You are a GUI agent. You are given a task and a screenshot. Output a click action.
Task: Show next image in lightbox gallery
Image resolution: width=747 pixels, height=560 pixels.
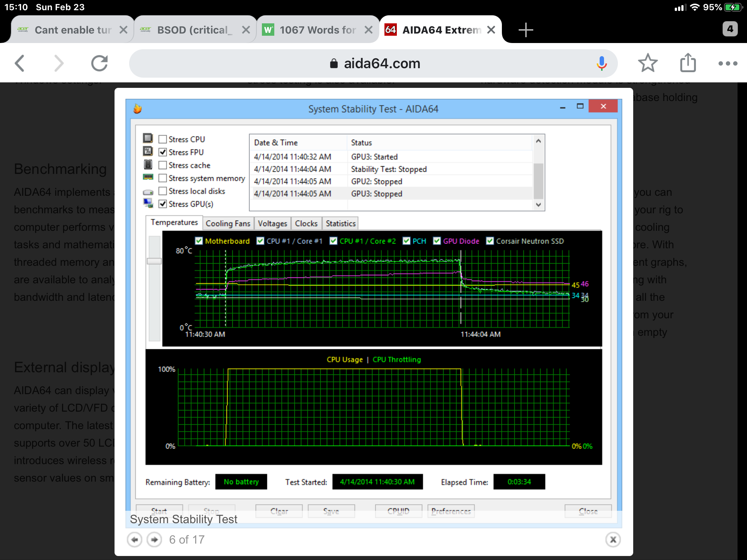tap(154, 539)
